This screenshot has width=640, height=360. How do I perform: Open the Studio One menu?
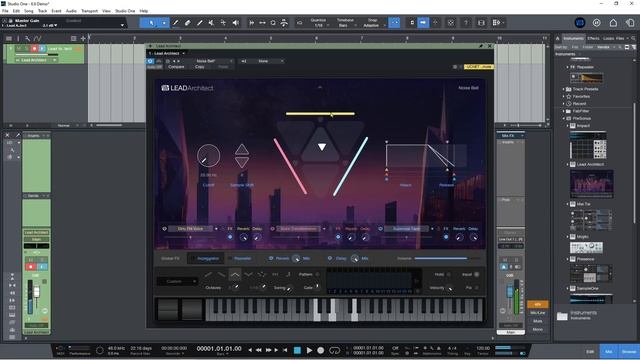(x=125, y=11)
